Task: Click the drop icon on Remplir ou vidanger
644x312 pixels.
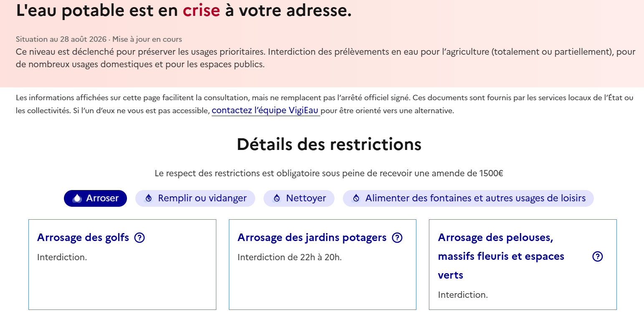Action: click(x=149, y=198)
